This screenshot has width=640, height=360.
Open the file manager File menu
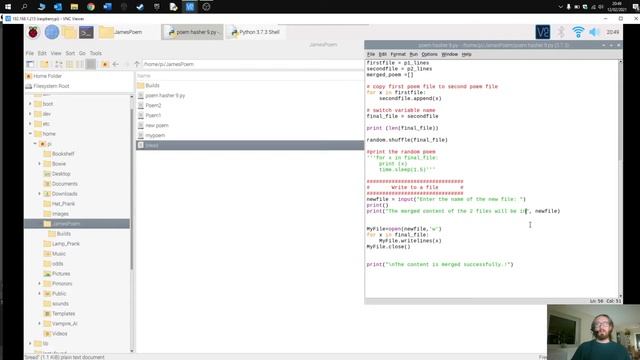click(30, 53)
